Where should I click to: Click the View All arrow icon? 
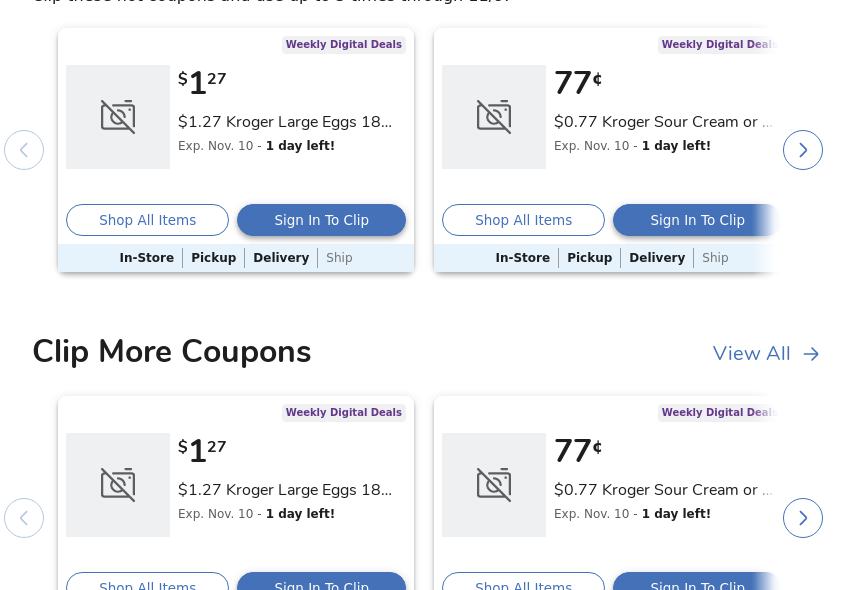[x=811, y=354]
